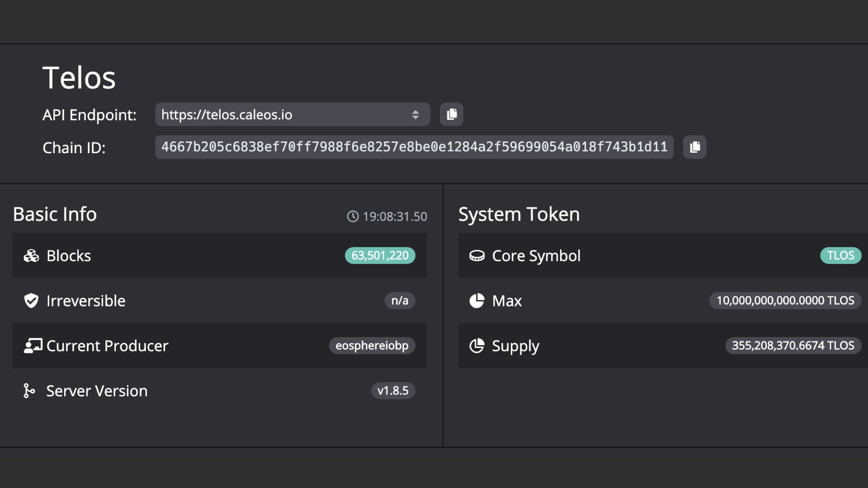
Task: Click the Current Producer icon
Action: coord(33,346)
